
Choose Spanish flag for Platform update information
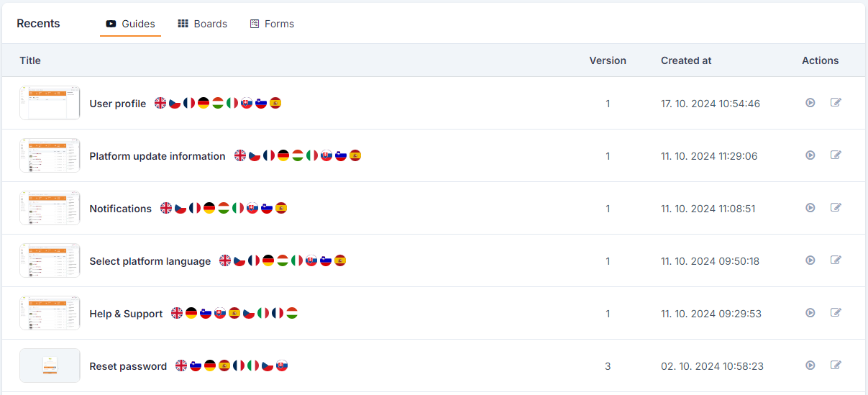[355, 155]
